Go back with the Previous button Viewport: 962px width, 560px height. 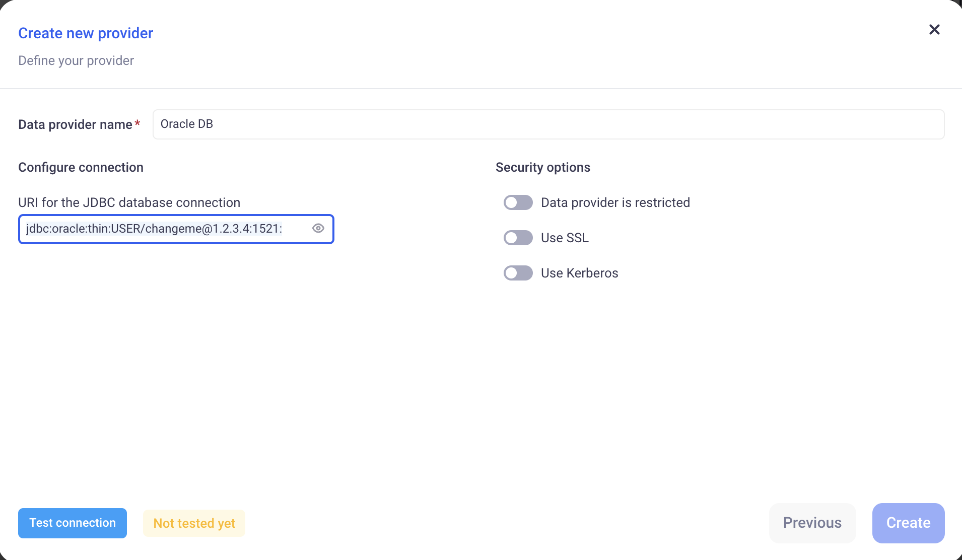812,523
